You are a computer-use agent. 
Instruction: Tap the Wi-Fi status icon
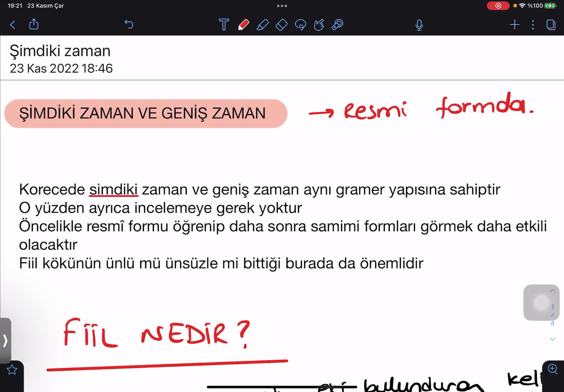tap(522, 6)
